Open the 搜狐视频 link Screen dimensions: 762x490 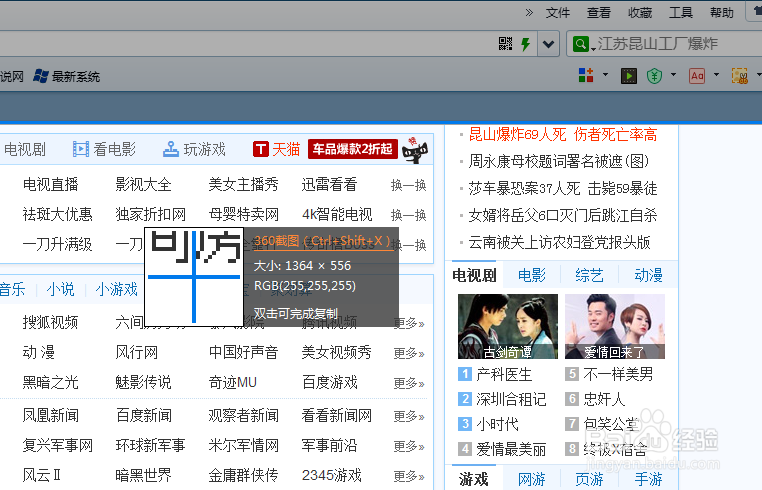[51, 322]
